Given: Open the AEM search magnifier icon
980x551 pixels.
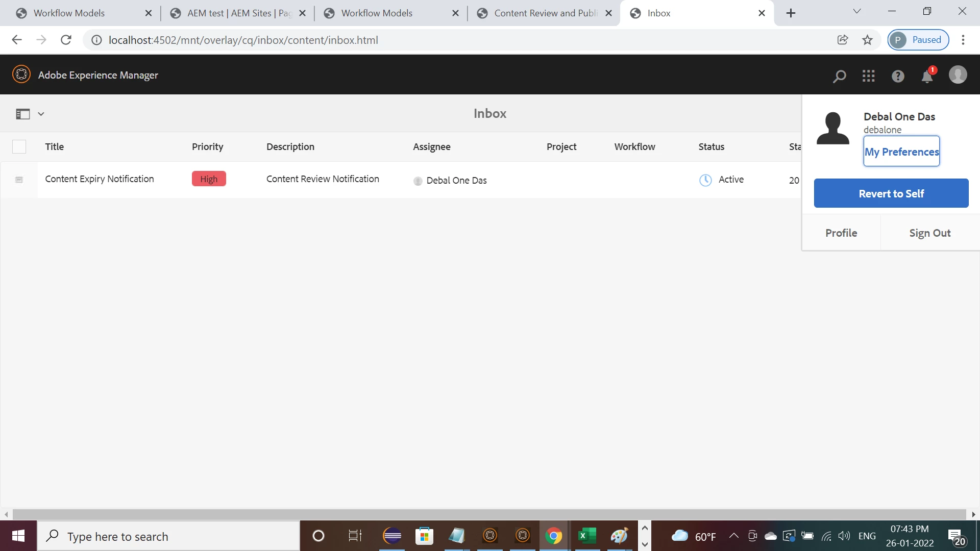Looking at the screenshot, I should [x=839, y=76].
